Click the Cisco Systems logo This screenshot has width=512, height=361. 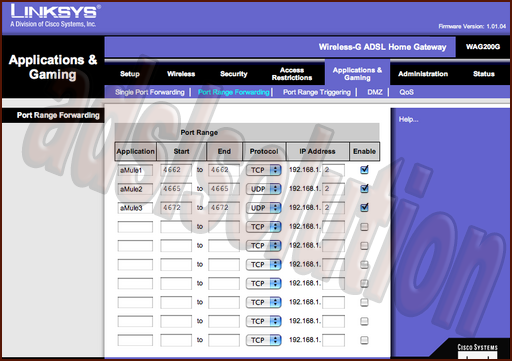click(477, 351)
